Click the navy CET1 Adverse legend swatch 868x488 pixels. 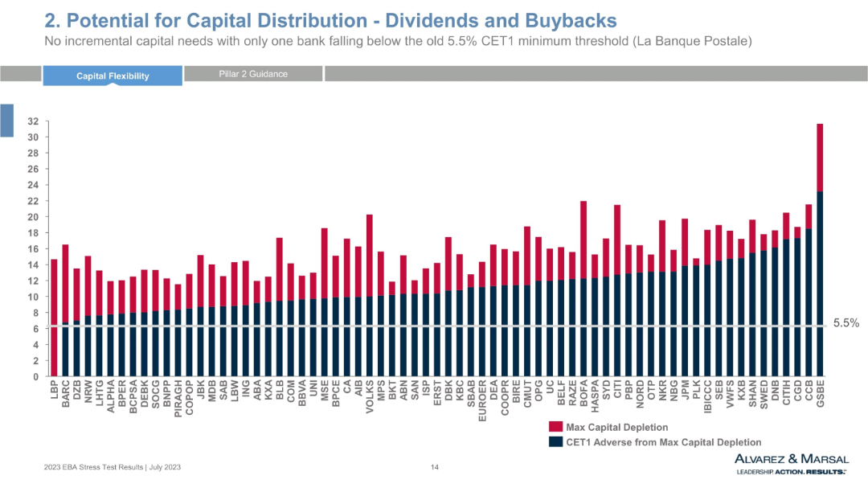point(556,441)
